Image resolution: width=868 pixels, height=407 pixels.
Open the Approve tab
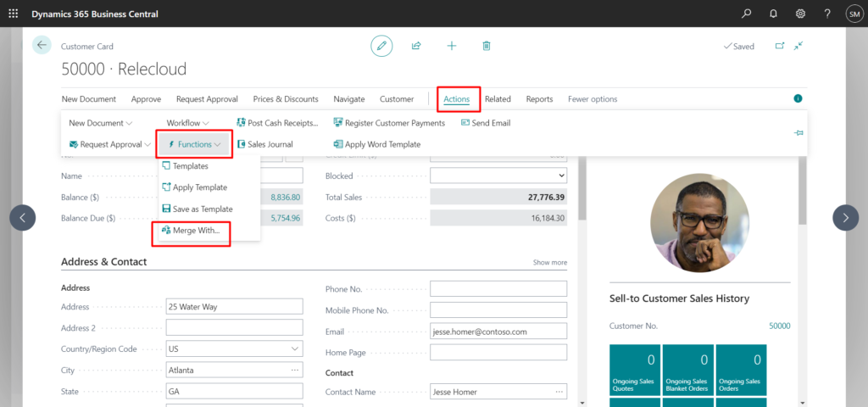pos(146,99)
